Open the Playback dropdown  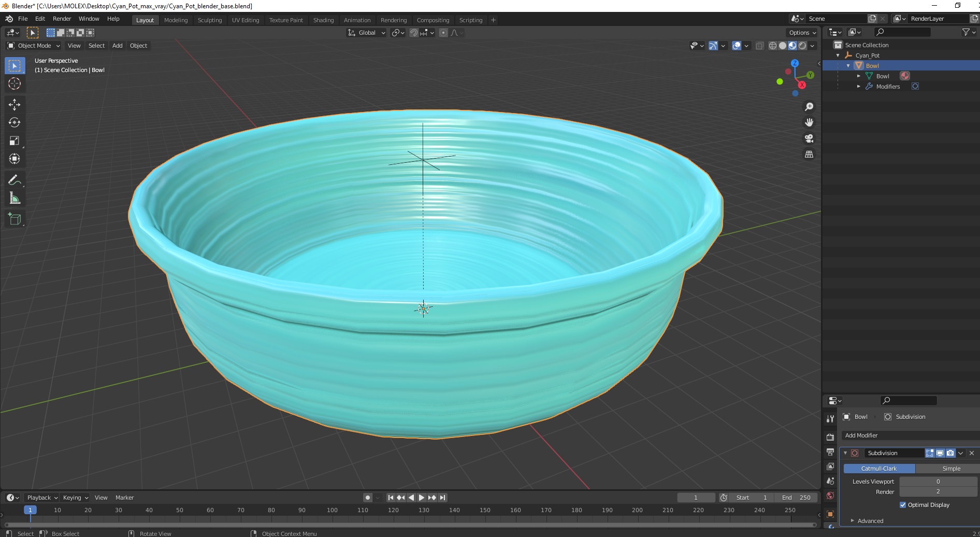(42, 498)
